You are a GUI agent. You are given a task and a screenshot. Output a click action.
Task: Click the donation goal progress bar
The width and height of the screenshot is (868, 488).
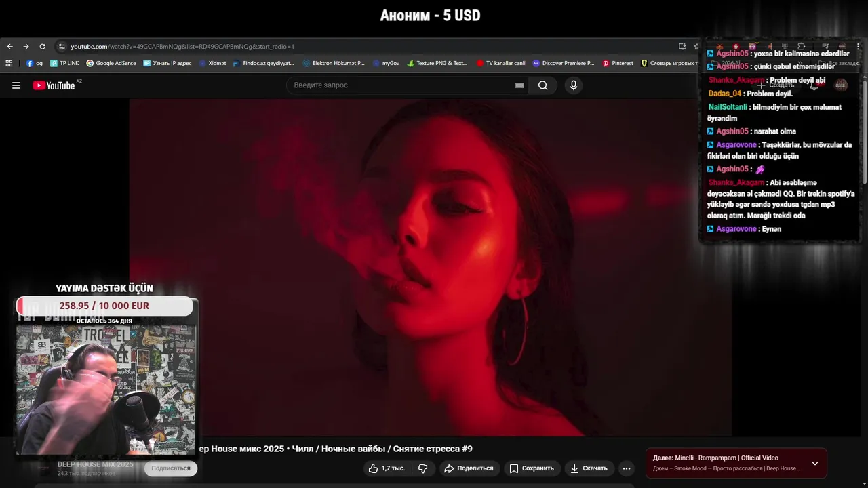[x=104, y=306]
